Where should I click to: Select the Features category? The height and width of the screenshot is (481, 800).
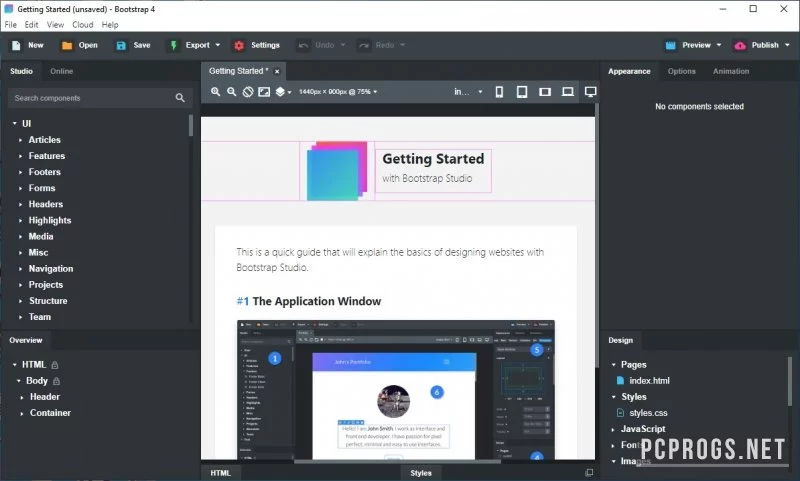coord(46,156)
